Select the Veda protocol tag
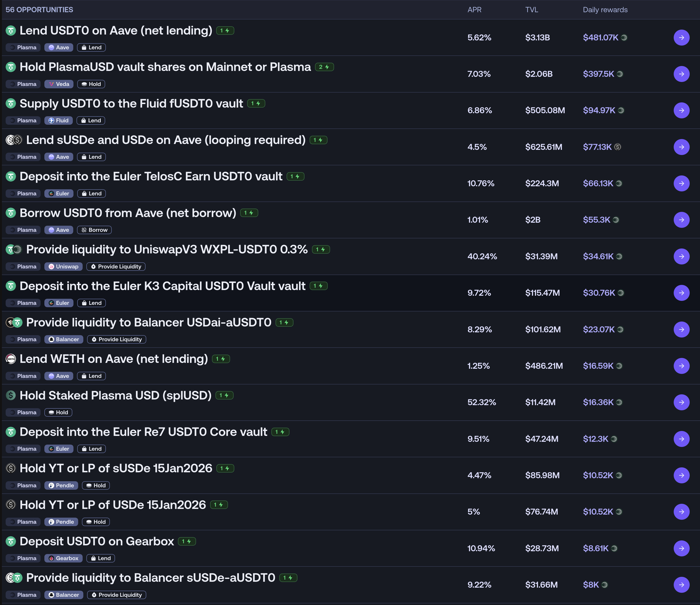 (59, 84)
